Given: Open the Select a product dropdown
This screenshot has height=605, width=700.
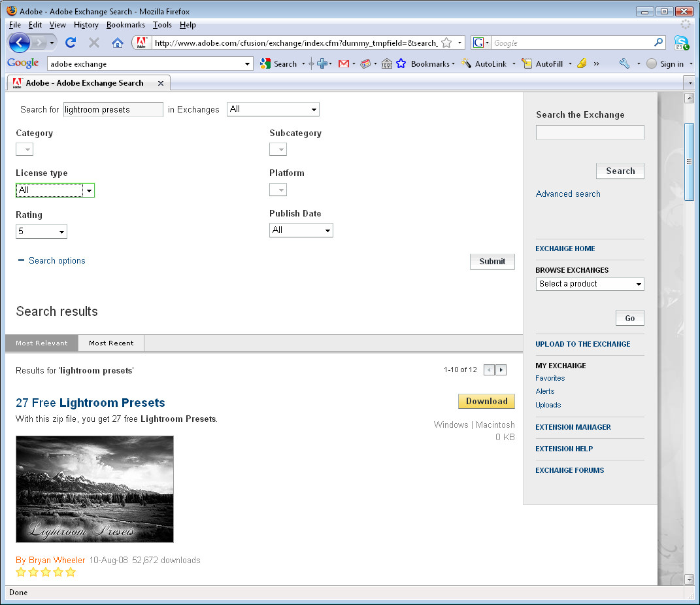Looking at the screenshot, I should (590, 284).
